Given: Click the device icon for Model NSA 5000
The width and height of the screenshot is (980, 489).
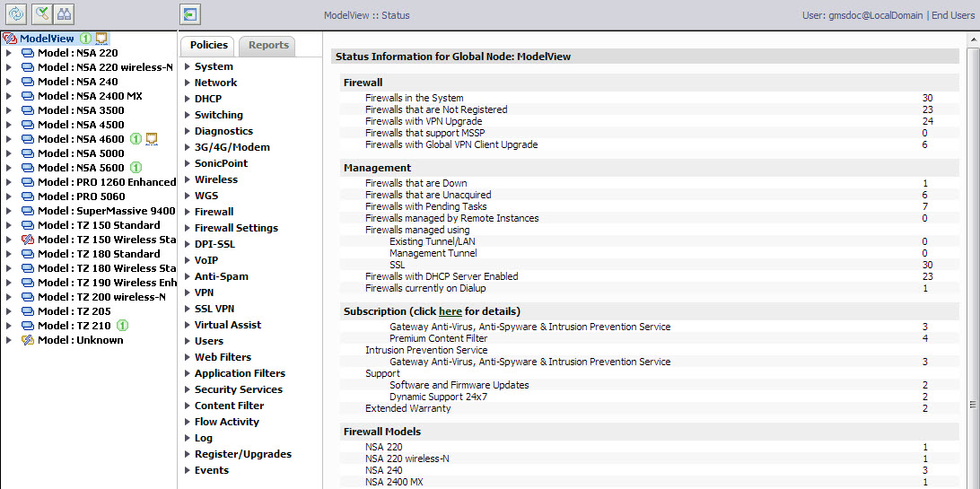Looking at the screenshot, I should click(x=28, y=153).
